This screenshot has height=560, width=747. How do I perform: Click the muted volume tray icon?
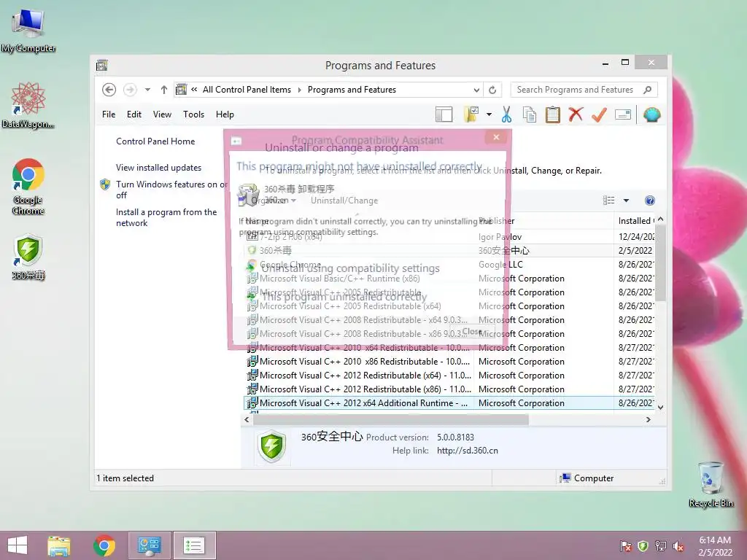[x=678, y=546]
